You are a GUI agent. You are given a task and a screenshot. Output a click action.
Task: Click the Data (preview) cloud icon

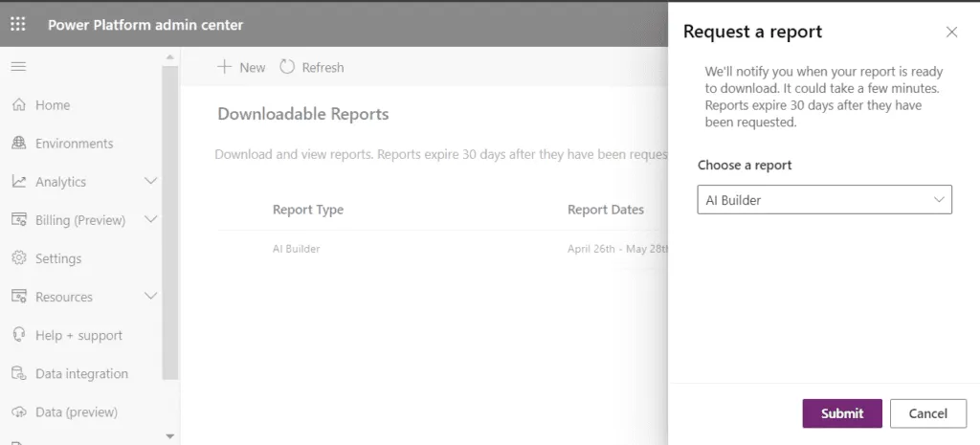(19, 412)
